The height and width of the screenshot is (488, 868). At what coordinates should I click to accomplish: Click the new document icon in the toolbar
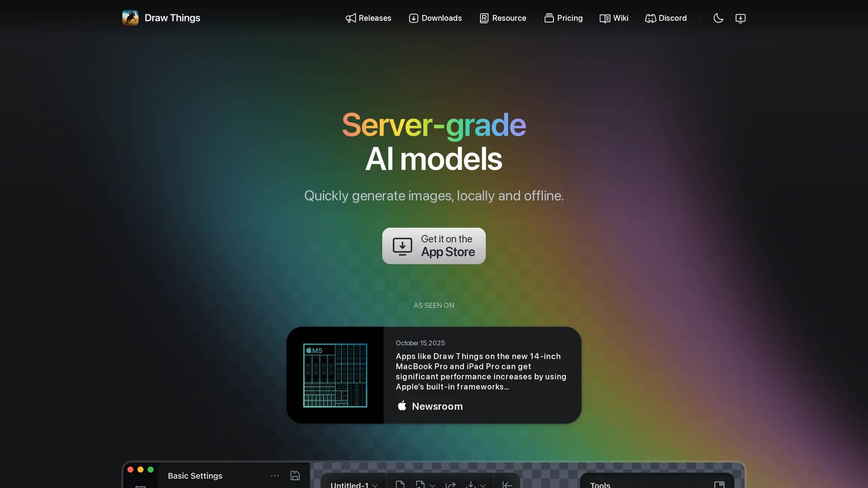pos(400,484)
